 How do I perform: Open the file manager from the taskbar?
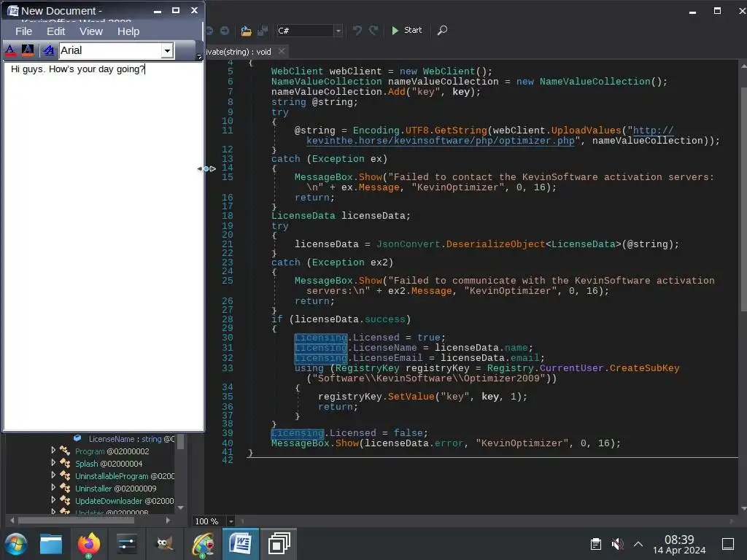[x=51, y=544]
